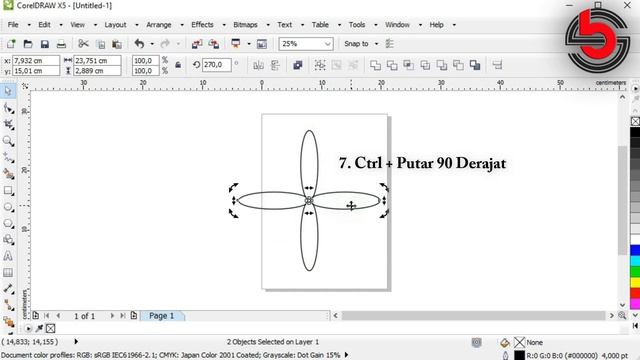Pick the Smart Fill tool
The width and height of the screenshot is (640, 360).
[x=9, y=174]
